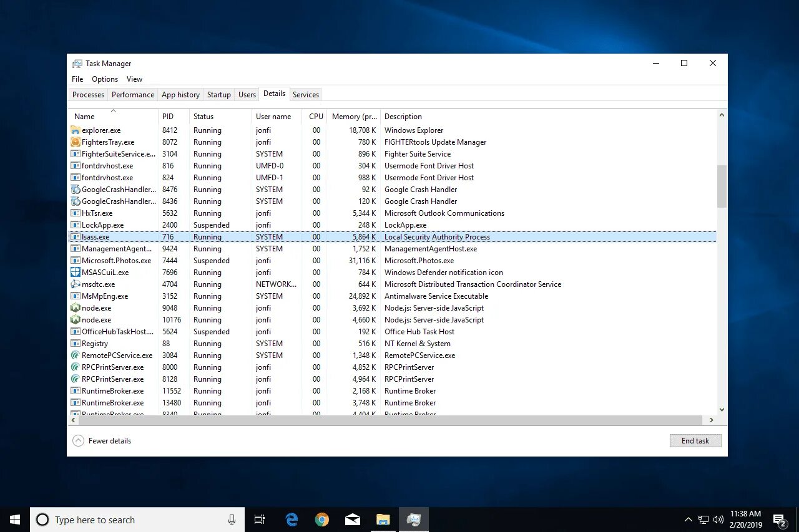Launch Google Chrome from the taskbar
Viewport: 799px width, 532px height.
[322, 520]
